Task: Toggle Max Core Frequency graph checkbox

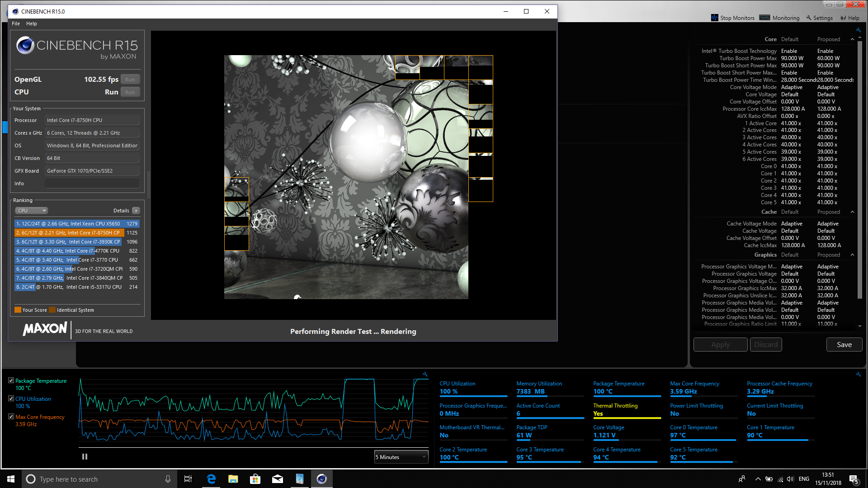Action: tap(11, 417)
